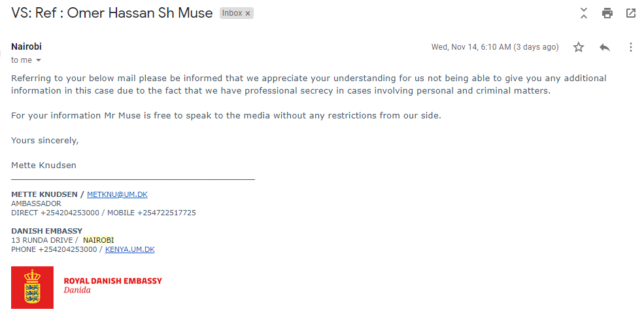Click the 'to me' recipient text
This screenshot has height=318, width=644.
pyautogui.click(x=22, y=60)
